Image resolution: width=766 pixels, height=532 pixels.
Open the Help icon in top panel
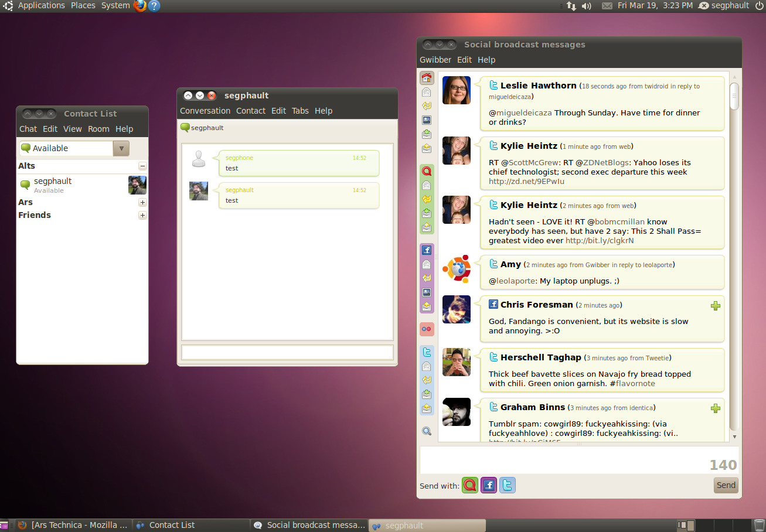pyautogui.click(x=154, y=6)
